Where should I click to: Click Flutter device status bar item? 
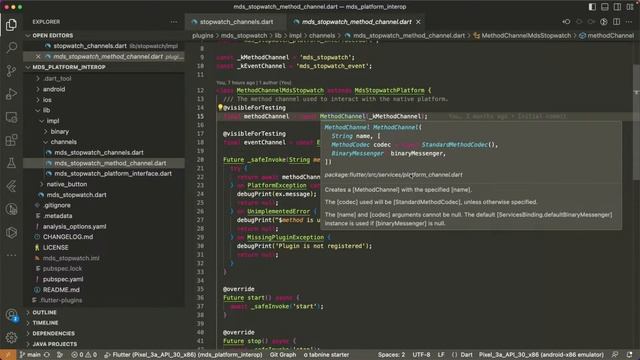coord(183,355)
